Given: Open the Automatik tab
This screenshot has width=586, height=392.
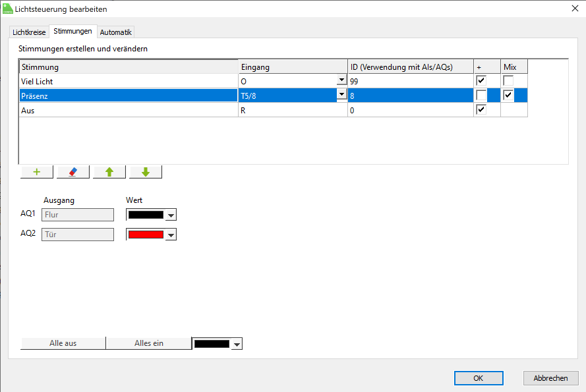Looking at the screenshot, I should tap(116, 32).
